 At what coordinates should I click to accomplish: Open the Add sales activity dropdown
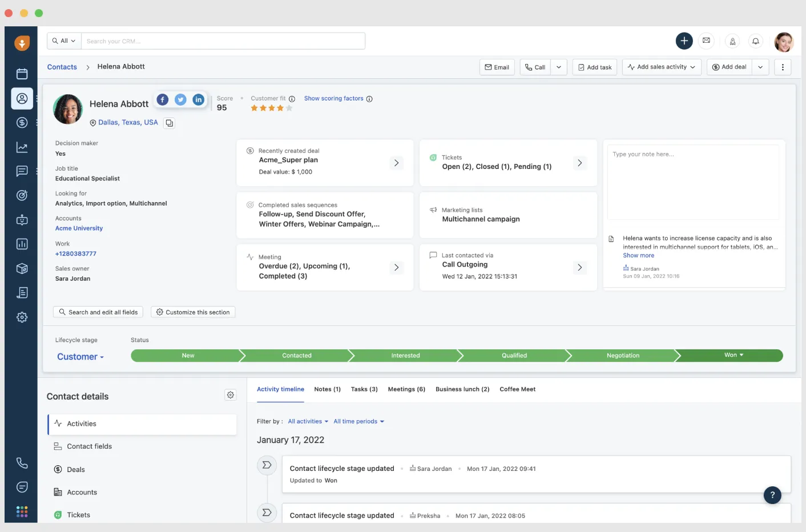662,67
